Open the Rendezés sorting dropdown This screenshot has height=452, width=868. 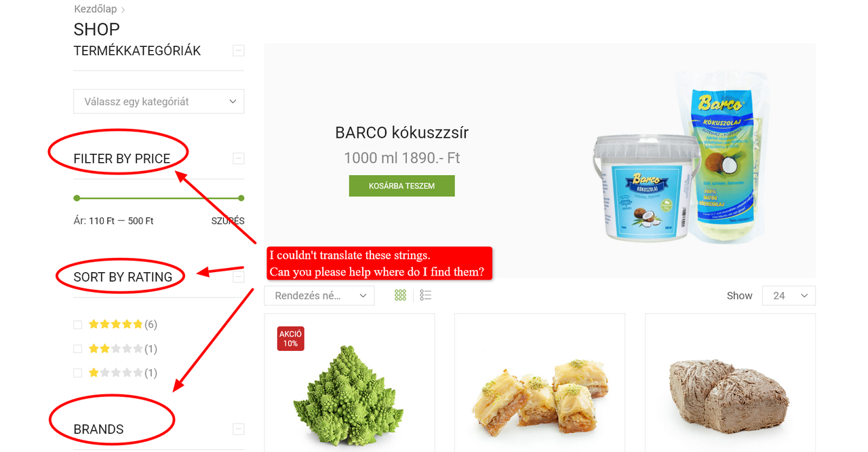(x=319, y=295)
